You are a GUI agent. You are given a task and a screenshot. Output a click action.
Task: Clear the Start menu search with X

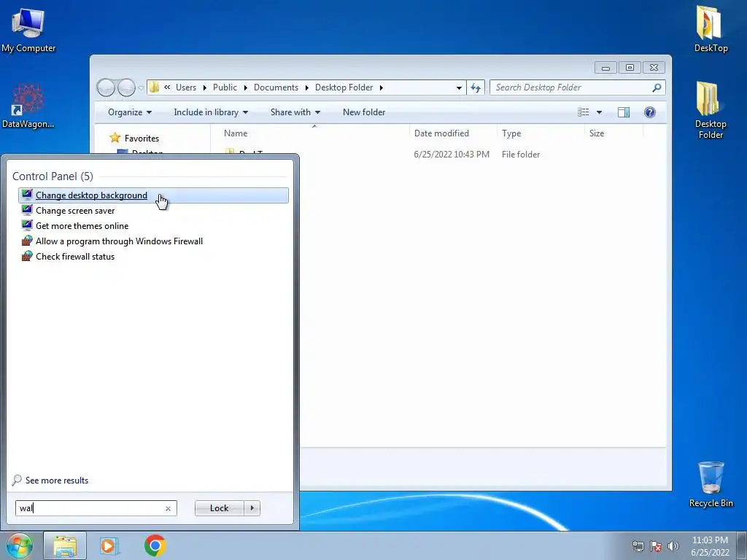point(168,508)
